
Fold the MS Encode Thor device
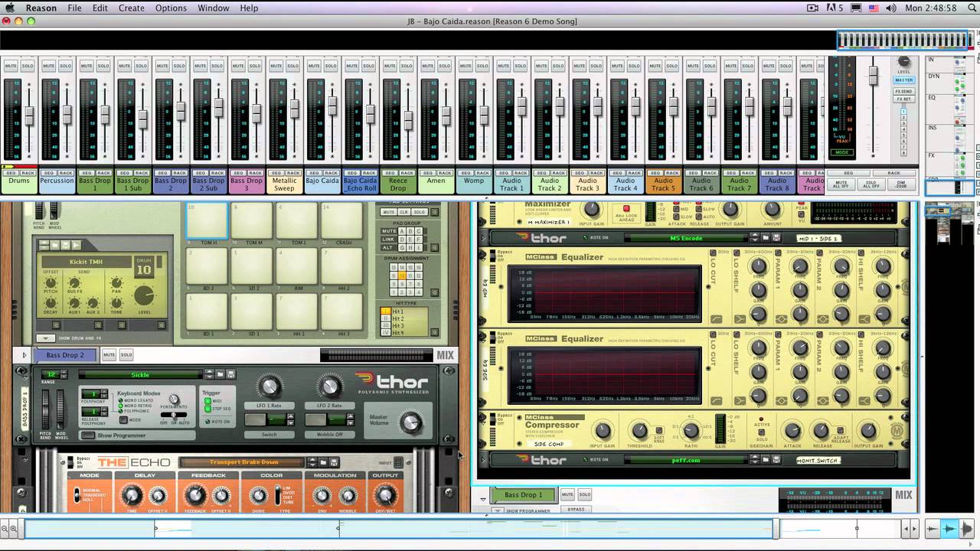click(483, 238)
